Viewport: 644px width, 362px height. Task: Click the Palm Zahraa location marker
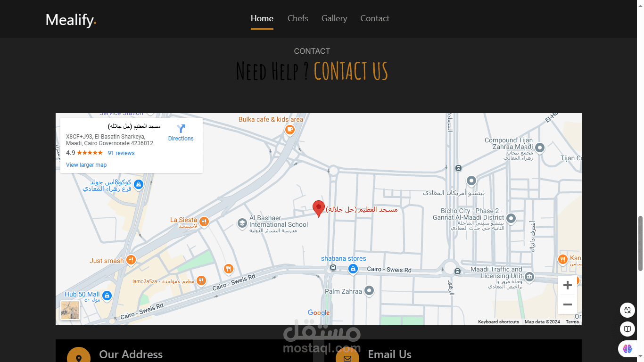pyautogui.click(x=369, y=291)
